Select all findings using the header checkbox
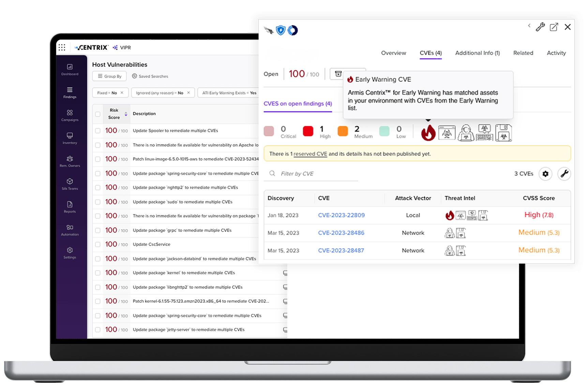Viewport: 588px width, 392px height. (x=97, y=114)
